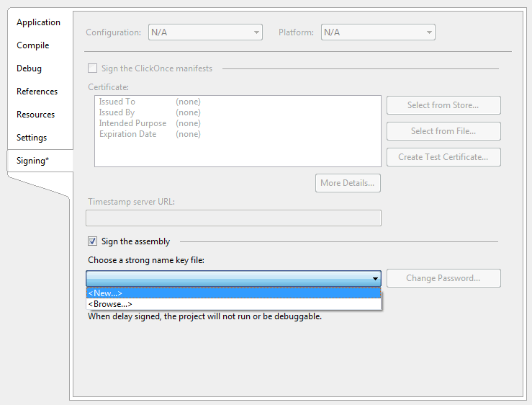Screen dimensions: 532x405
Task: Collapse the strong name key file dropdown arrow
Action: coord(375,279)
